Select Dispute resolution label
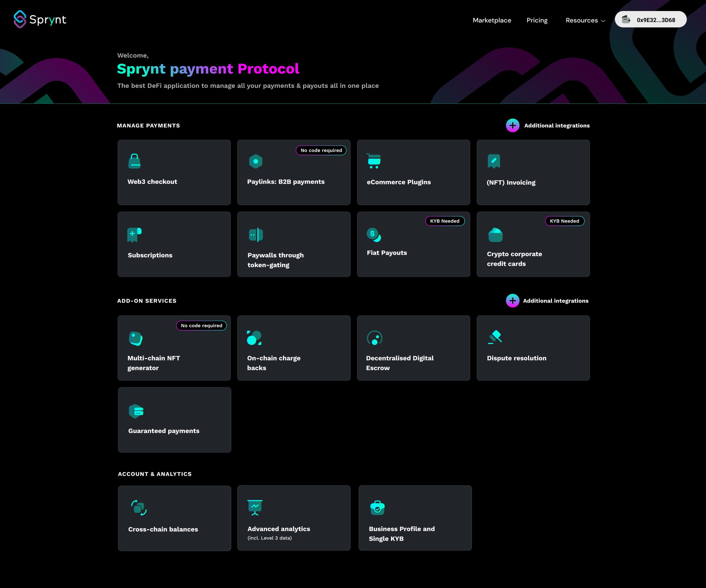Screen dimensions: 706x588 pos(516,358)
